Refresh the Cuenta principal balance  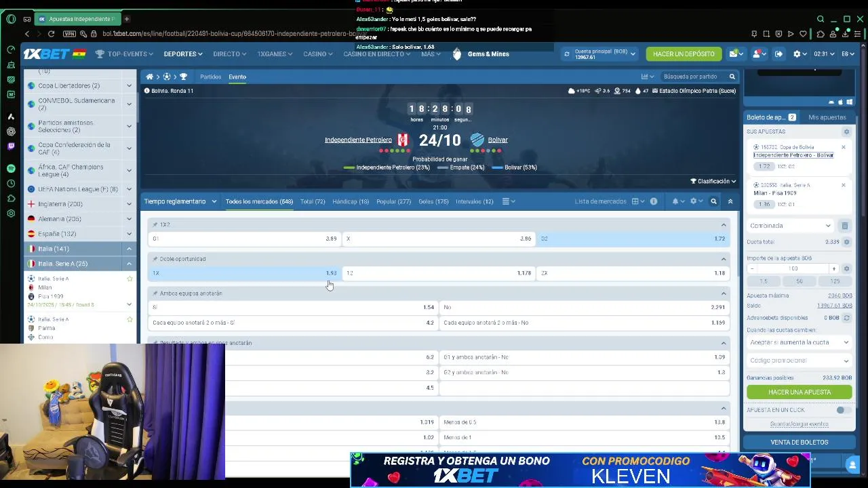[568, 54]
